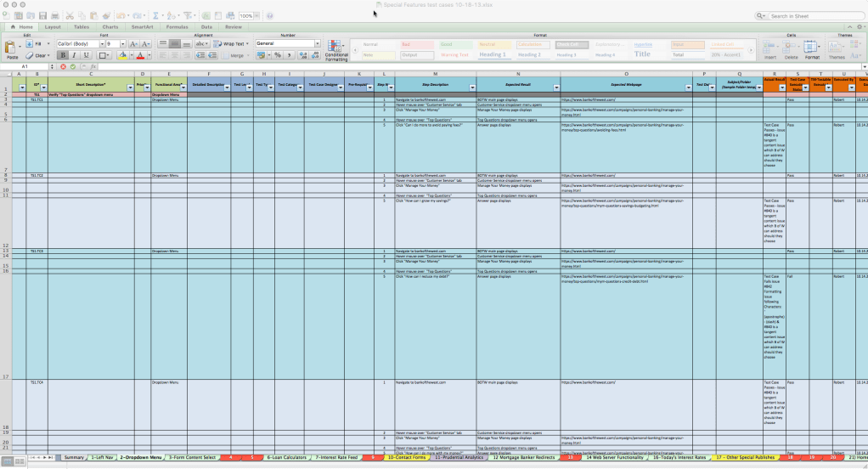Toggle Italic formatting
This screenshot has height=469, width=868.
click(74, 55)
